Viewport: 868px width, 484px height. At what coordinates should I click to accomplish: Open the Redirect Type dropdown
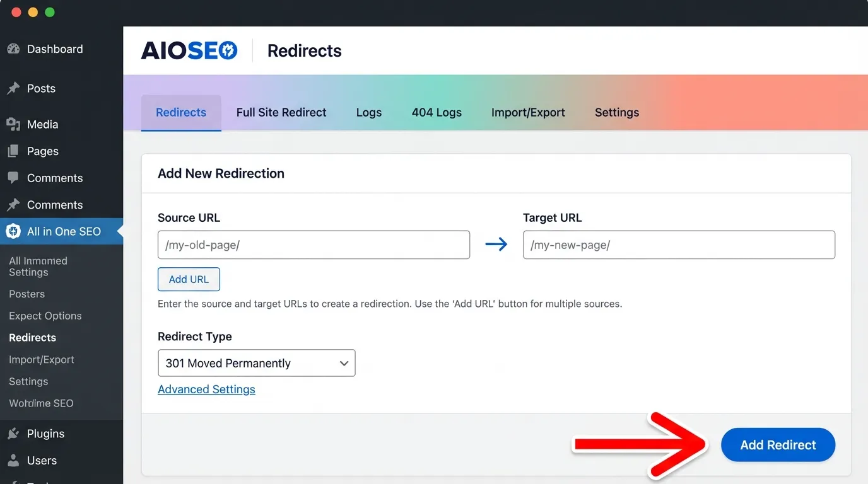point(256,363)
